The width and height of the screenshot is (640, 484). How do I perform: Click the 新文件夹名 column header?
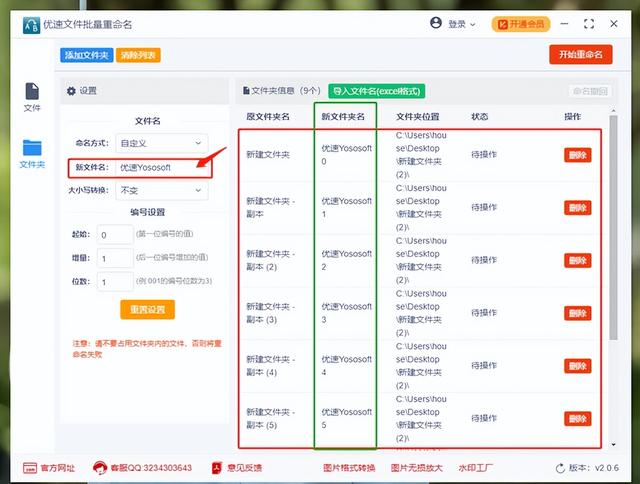pyautogui.click(x=343, y=117)
